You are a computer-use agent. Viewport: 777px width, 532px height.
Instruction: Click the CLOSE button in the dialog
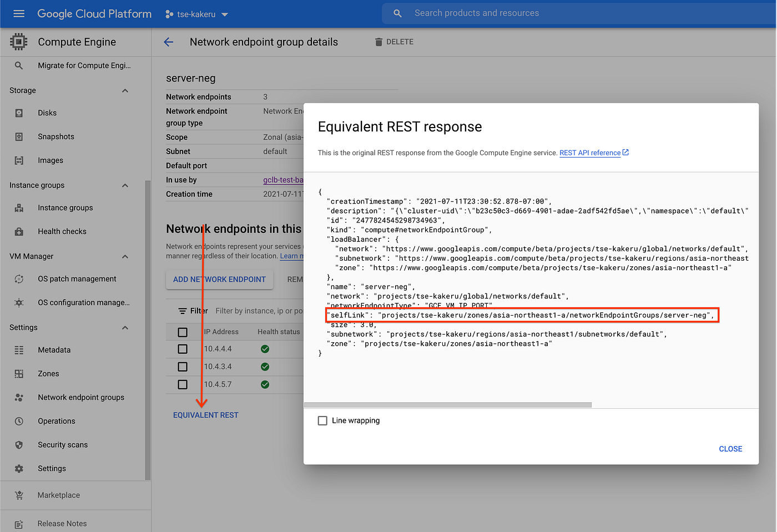click(730, 449)
